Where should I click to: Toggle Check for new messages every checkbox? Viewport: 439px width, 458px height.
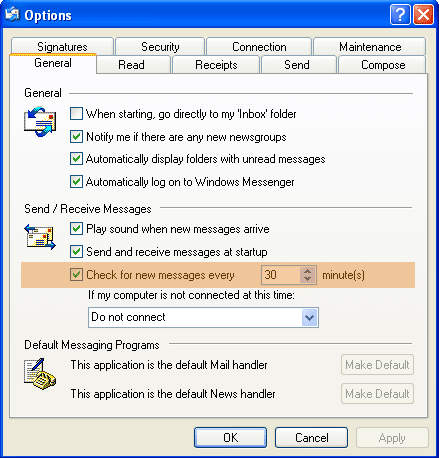[x=76, y=275]
